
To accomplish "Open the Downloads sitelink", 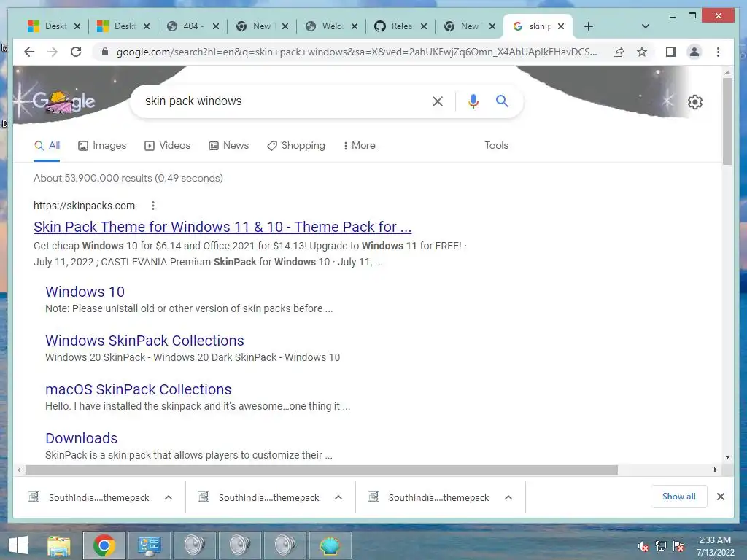I will pos(82,438).
